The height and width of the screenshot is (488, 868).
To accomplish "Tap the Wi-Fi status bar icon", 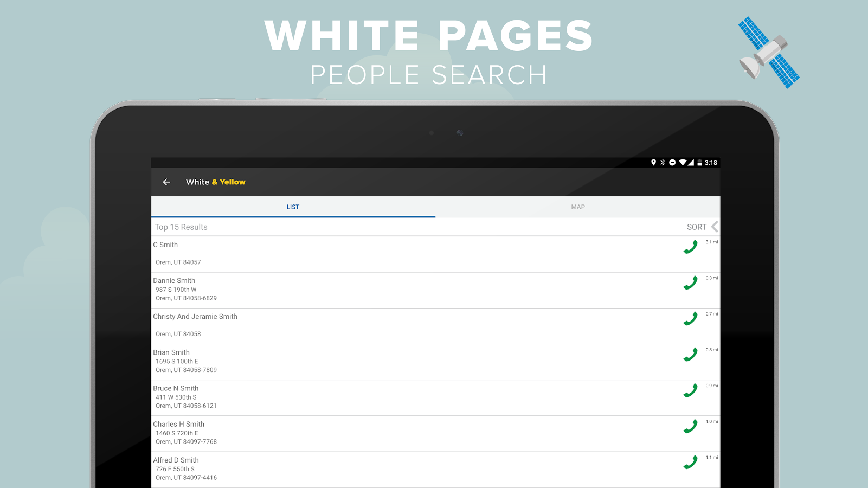I will (x=683, y=163).
